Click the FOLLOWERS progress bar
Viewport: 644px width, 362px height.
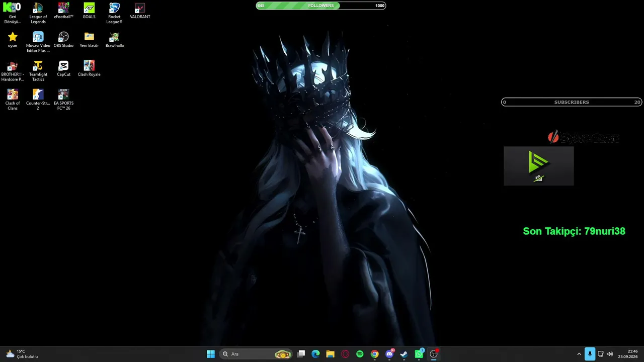pos(321,6)
